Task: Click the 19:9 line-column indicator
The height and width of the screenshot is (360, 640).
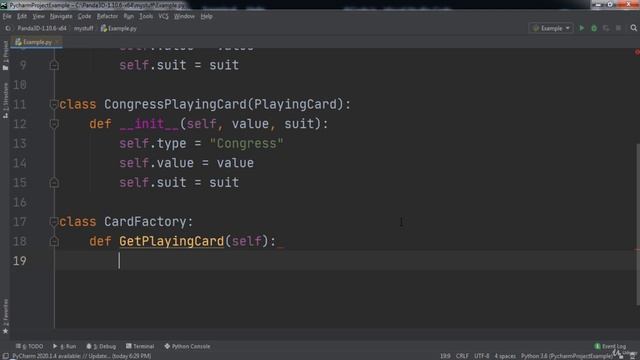Action: coord(445,356)
